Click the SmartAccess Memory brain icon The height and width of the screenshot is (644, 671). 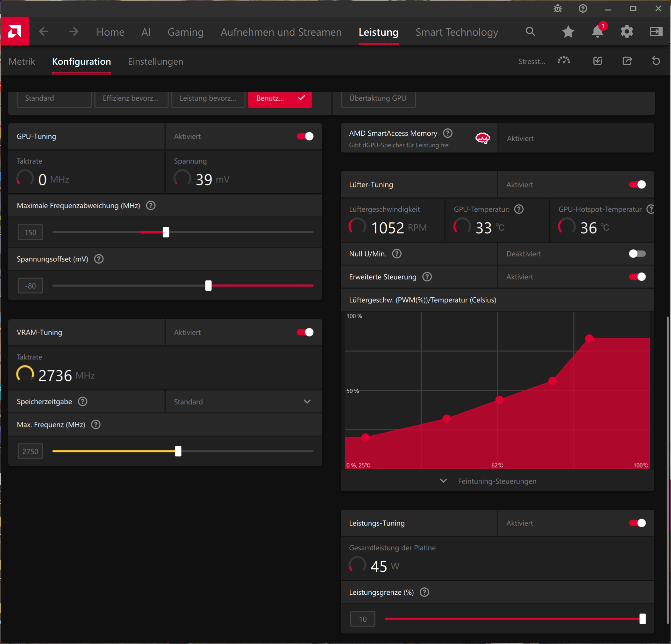click(x=482, y=138)
